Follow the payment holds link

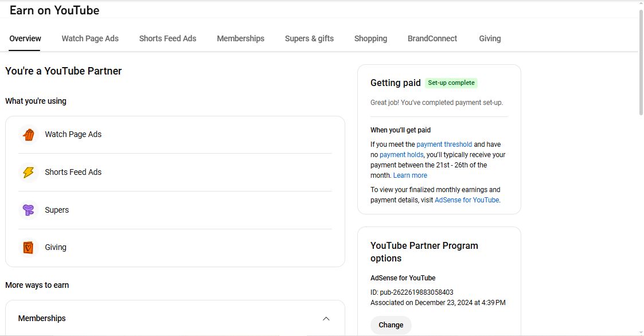[401, 155]
